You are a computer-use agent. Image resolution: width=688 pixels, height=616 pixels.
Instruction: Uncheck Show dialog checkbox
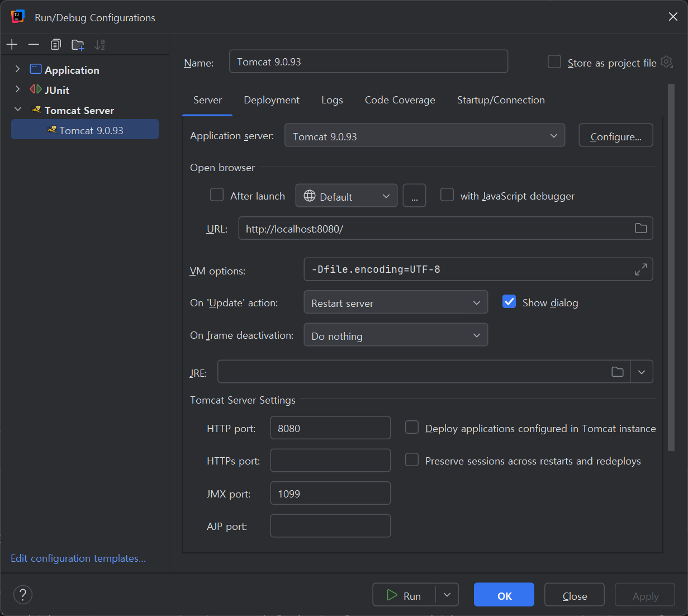pos(509,302)
